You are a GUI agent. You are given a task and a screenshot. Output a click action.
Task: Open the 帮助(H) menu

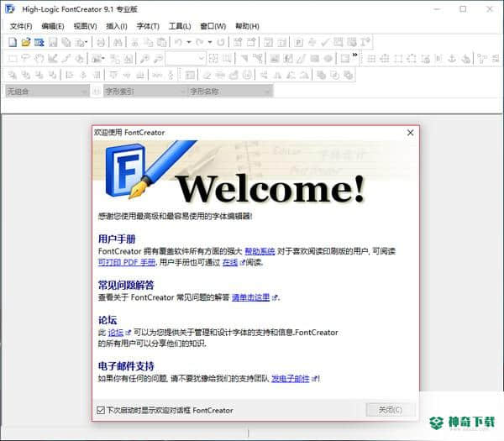point(247,26)
